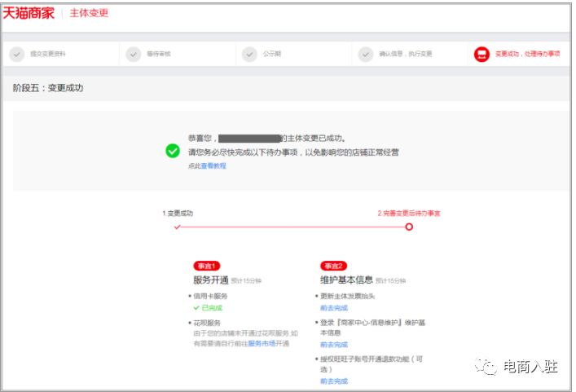576x392 pixels.
Task: Open the 查看教程 tutorial link
Action: coord(213,165)
